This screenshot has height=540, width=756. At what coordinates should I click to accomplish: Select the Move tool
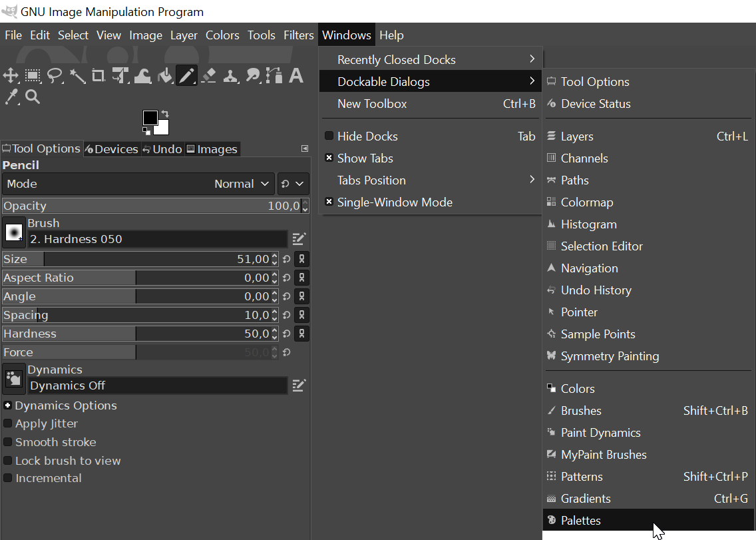11,76
